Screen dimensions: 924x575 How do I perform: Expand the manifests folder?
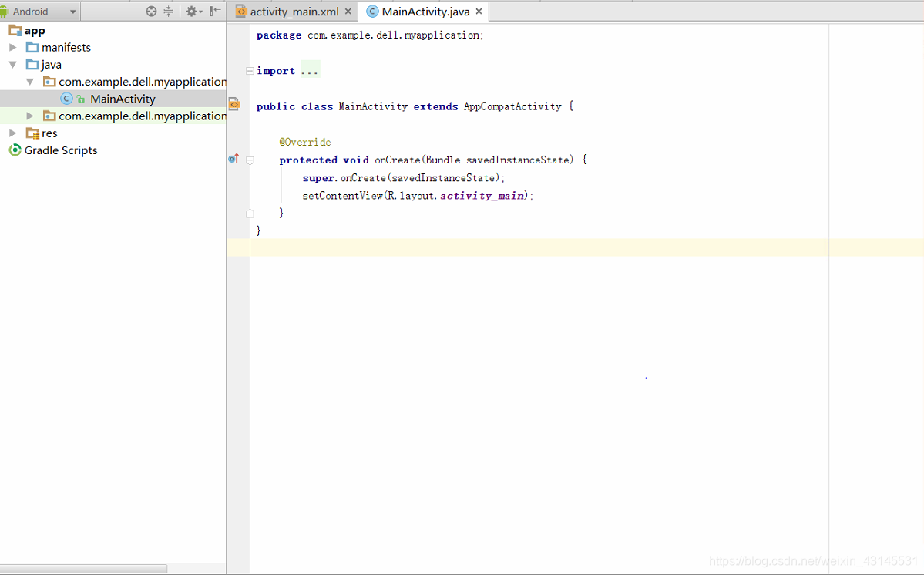click(x=12, y=47)
